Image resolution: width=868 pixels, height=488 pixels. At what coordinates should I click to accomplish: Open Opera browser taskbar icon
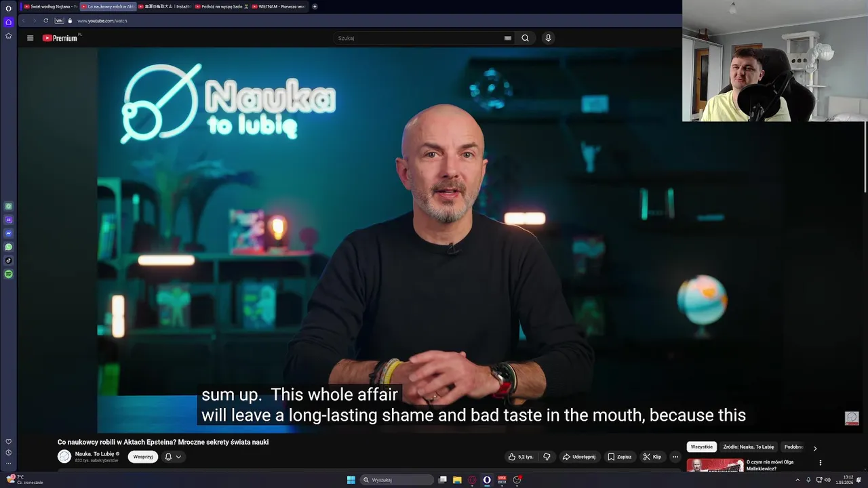(487, 480)
